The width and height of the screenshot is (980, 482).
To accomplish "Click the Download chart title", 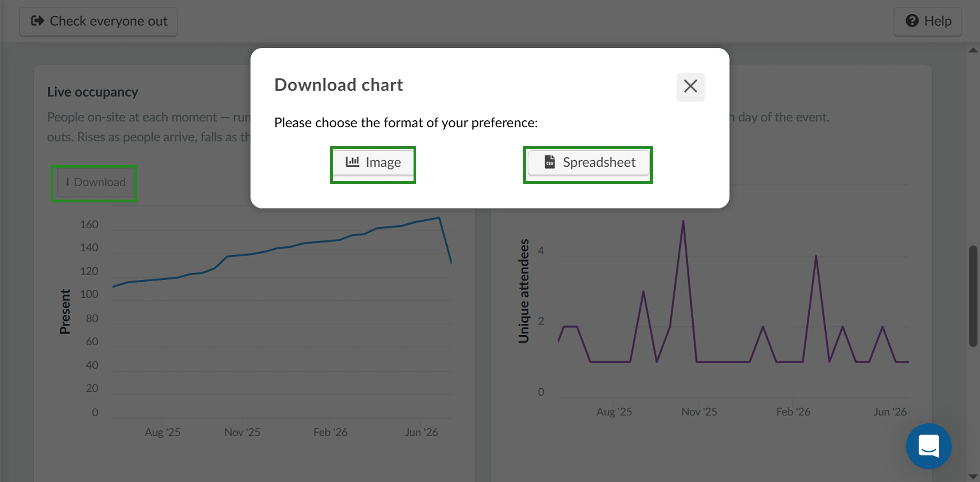I will (x=338, y=85).
